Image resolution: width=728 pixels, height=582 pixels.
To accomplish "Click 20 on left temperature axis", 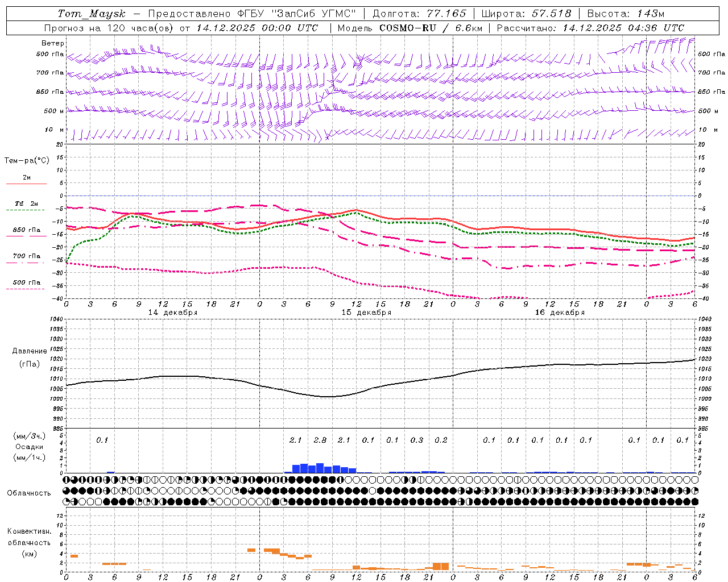I will coord(60,145).
